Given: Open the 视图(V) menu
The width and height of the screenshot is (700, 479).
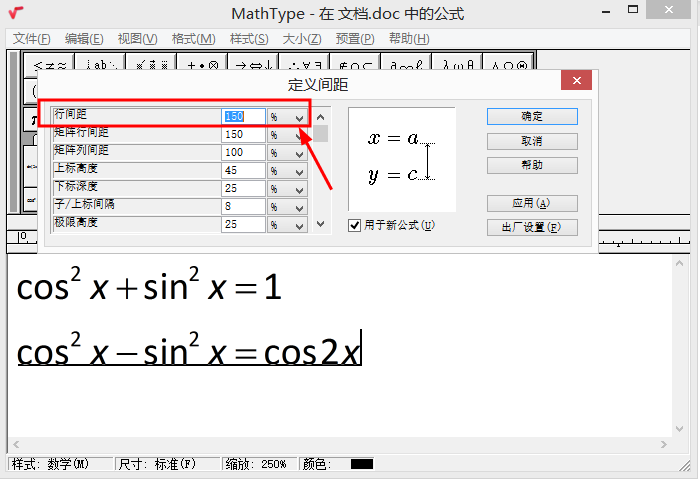Looking at the screenshot, I should tap(138, 39).
